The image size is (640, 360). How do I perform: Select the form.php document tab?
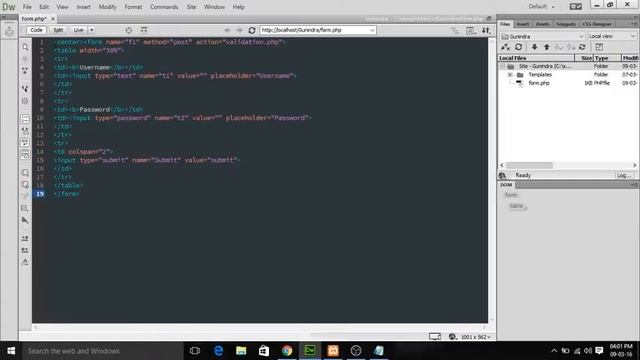click(34, 19)
